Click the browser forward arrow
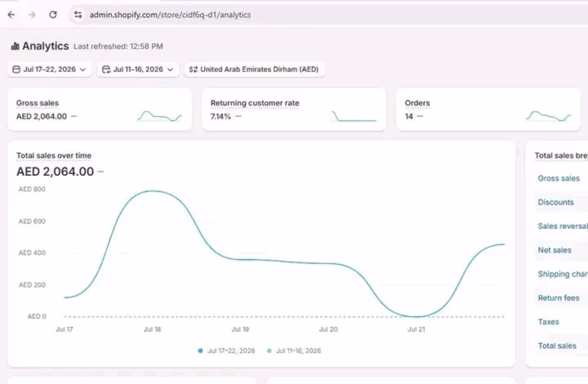The height and width of the screenshot is (384, 588). click(x=32, y=14)
